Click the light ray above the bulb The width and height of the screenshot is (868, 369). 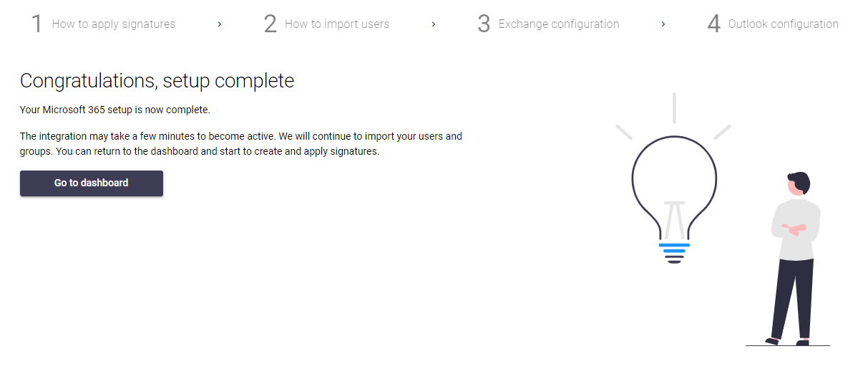click(674, 107)
